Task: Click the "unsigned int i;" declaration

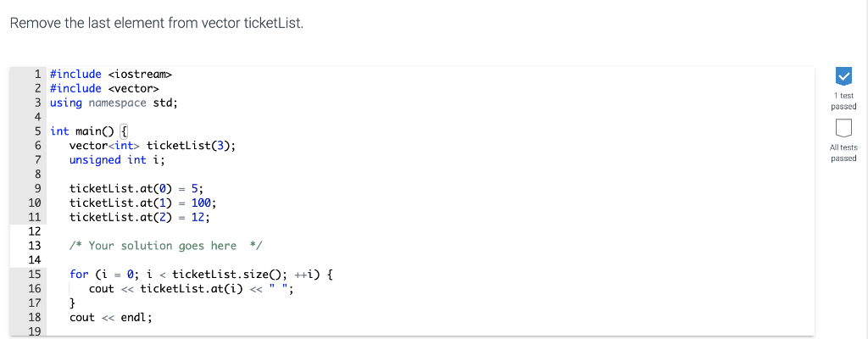Action: (117, 160)
